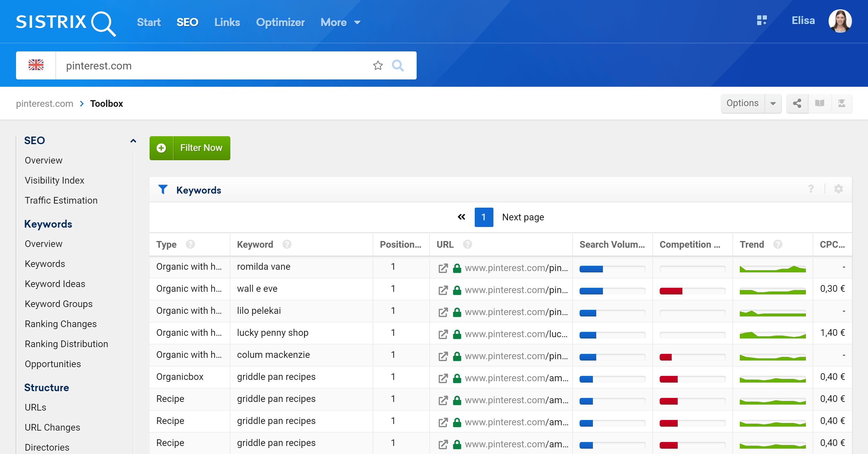Open Keywords box settings gear

pyautogui.click(x=838, y=189)
